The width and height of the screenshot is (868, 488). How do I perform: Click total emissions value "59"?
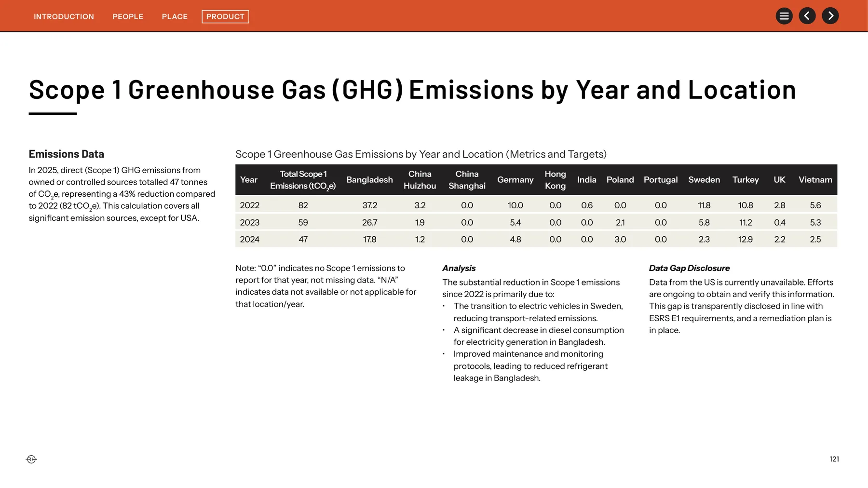click(x=303, y=223)
